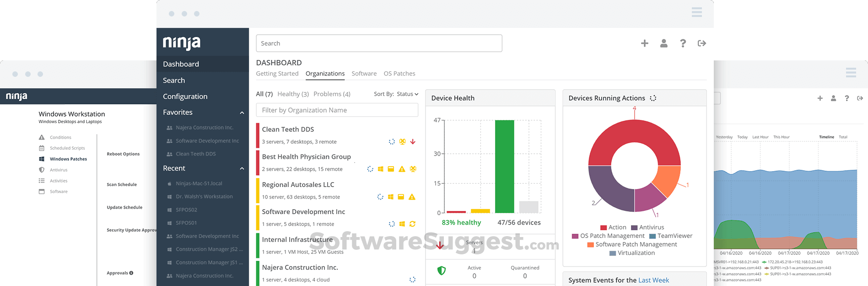Click the refresh icon on Software Development Inc
Screen dimensions: 868x286
coord(412,224)
